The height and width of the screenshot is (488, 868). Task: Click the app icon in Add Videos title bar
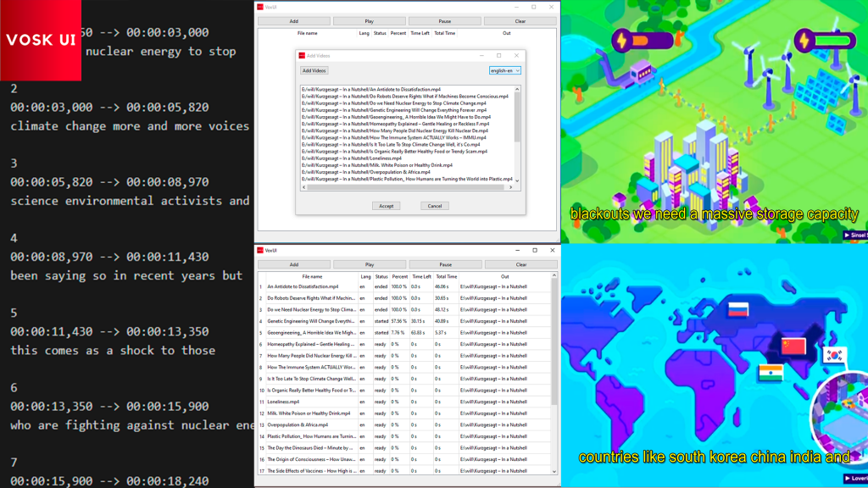click(301, 55)
